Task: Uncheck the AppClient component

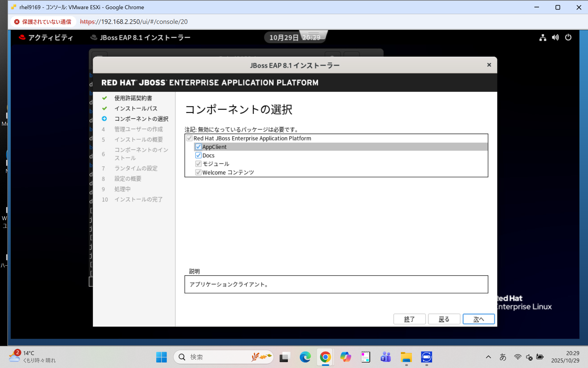Action: pos(198,147)
